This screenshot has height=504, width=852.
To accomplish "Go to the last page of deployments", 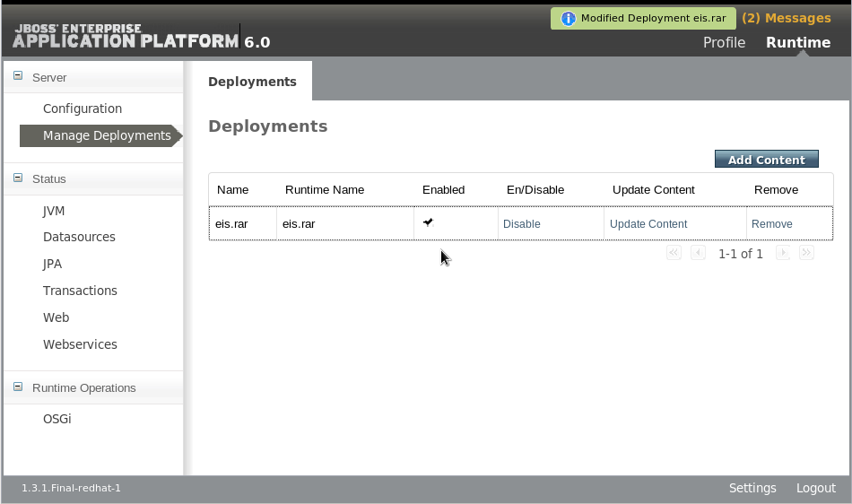I will click(x=806, y=254).
